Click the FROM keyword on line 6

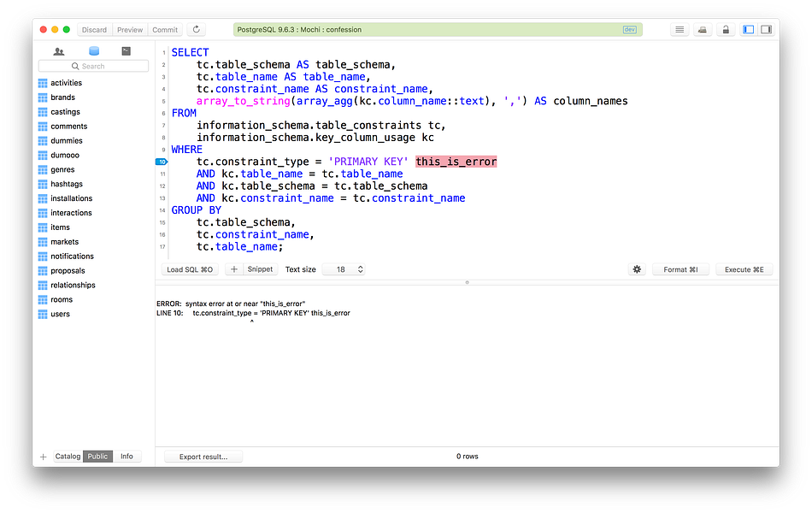(x=184, y=113)
